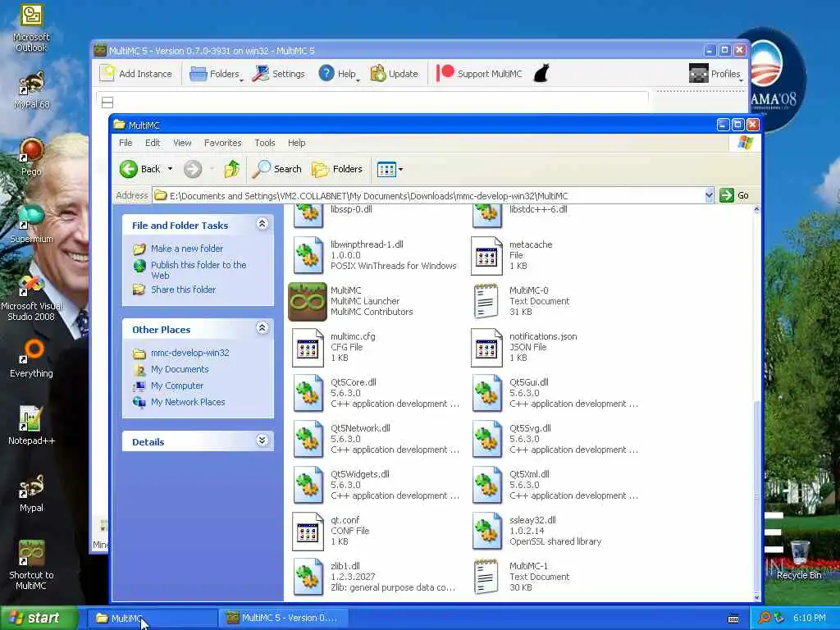Expand the Details panel

[x=262, y=441]
